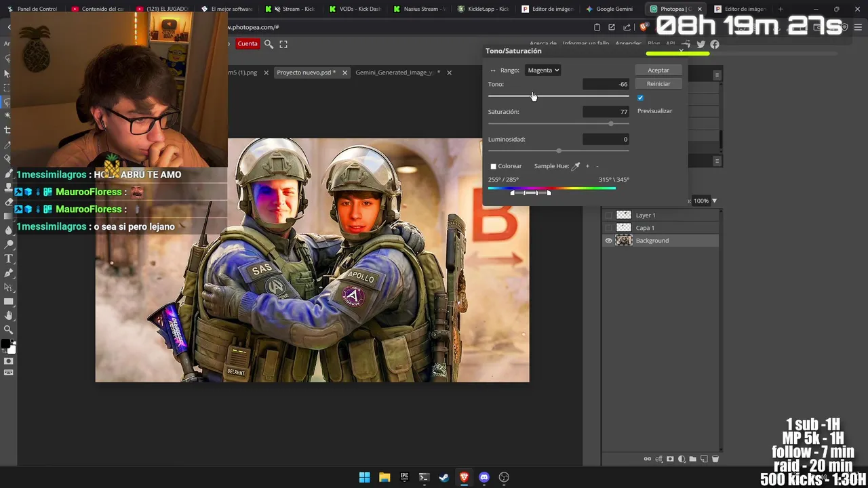This screenshot has height=488, width=868.
Task: Create new folder icon in Layers panel
Action: [x=692, y=459]
